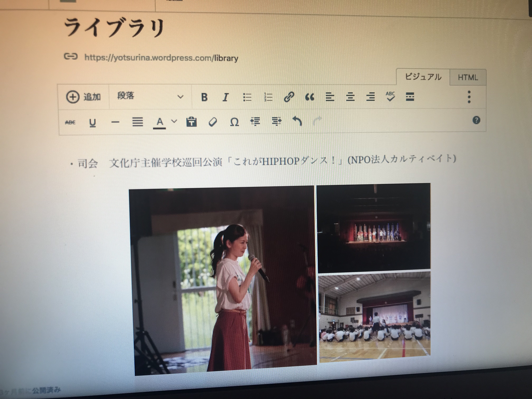Increase the paragraph indent
This screenshot has width=532, height=399.
pyautogui.click(x=277, y=121)
